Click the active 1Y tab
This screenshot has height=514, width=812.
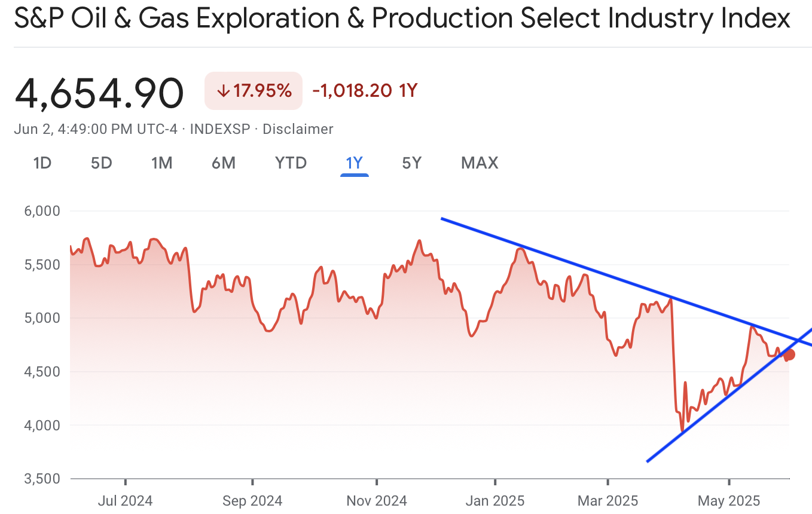(355, 163)
